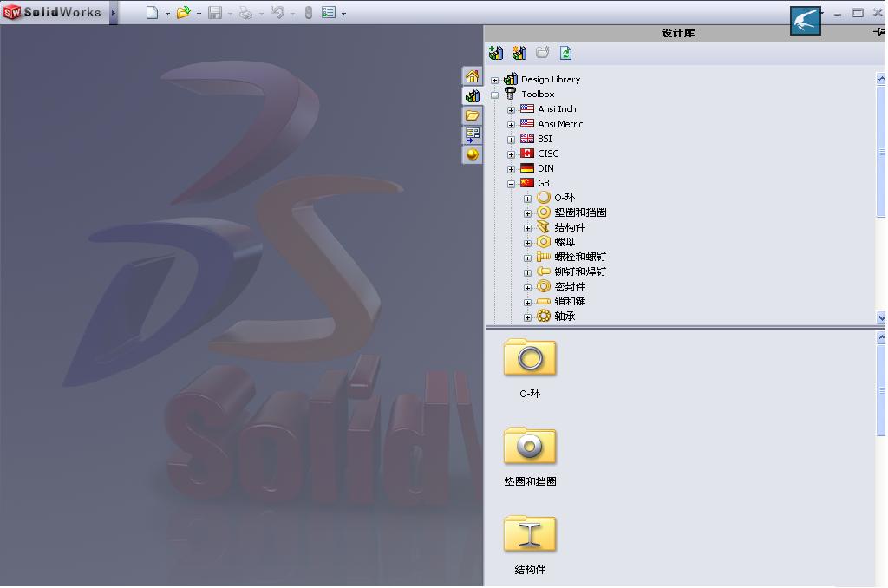Screen dimensions: 888x588
Task: Select Toolbox in the tree
Action: pos(538,94)
